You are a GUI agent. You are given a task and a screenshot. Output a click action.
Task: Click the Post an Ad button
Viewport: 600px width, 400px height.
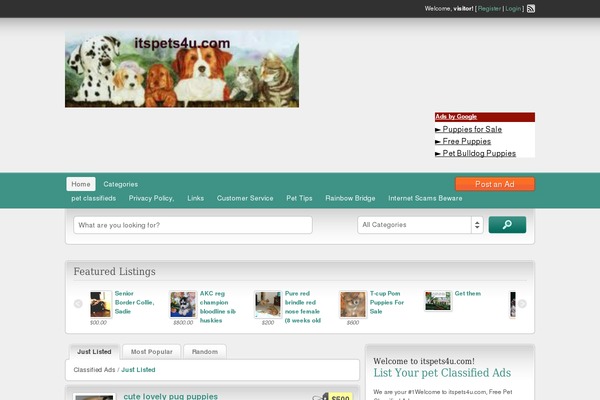point(495,184)
